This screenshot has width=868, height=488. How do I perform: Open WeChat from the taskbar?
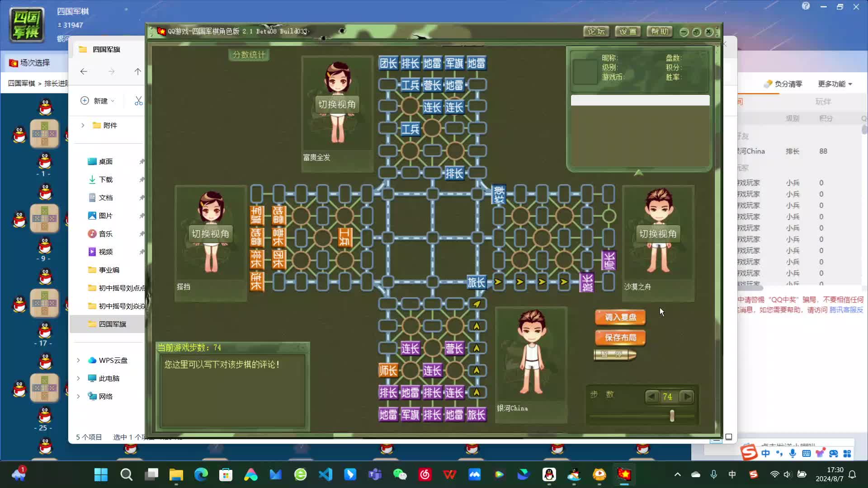(x=400, y=474)
